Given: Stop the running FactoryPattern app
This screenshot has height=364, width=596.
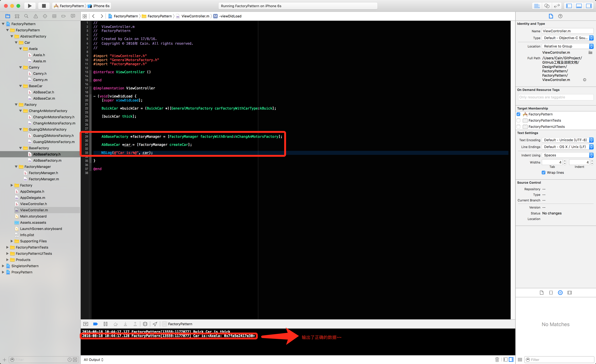Looking at the screenshot, I should click(x=44, y=6).
